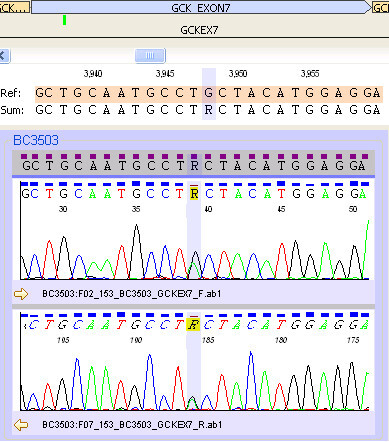The height and width of the screenshot is (442, 389).
Task: Click the scroll-left arrow on the horizontal scrollbar
Action: click(5, 56)
